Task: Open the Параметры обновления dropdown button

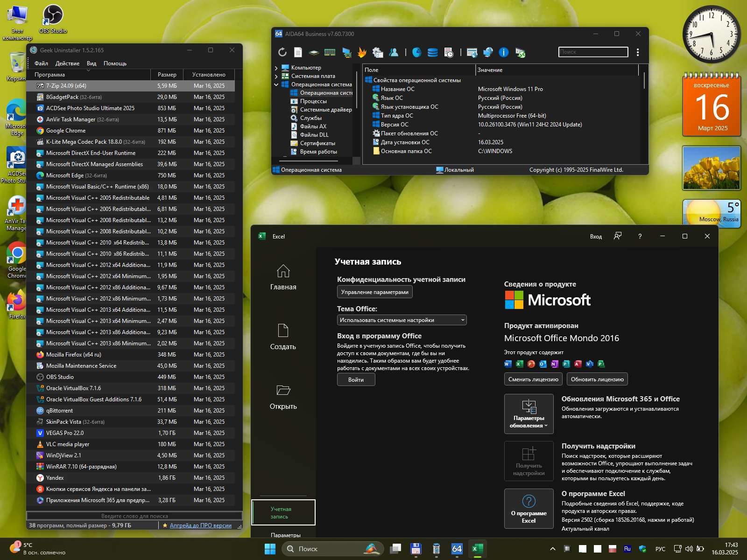Action: click(x=529, y=414)
